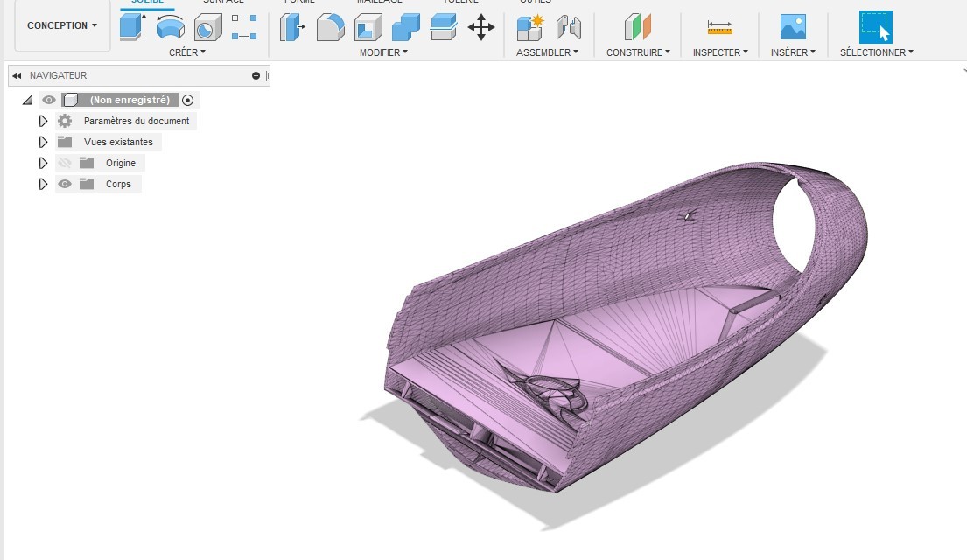Viewport: 967px width, 560px height.
Task: Open the MODIFIER dropdown menu
Action: pos(383,52)
